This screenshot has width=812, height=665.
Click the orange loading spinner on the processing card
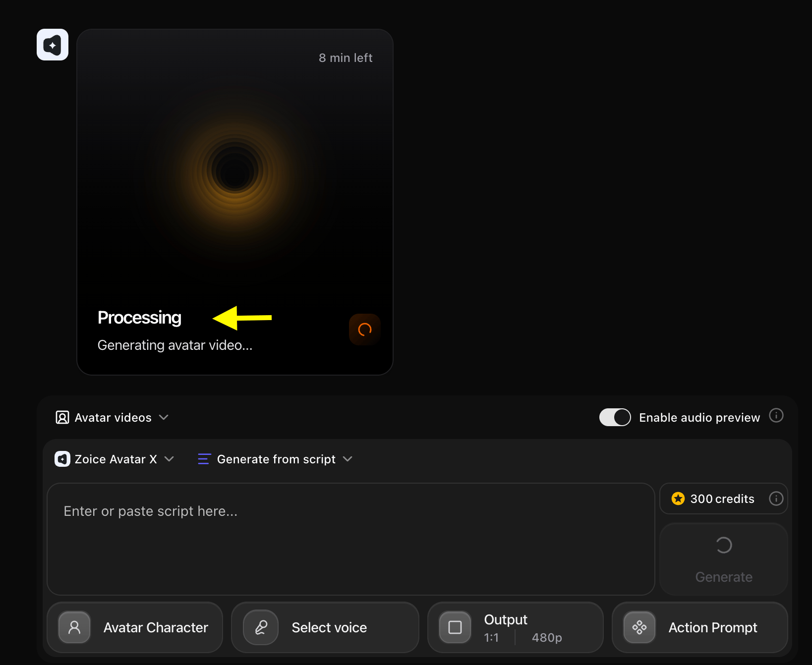click(x=365, y=330)
